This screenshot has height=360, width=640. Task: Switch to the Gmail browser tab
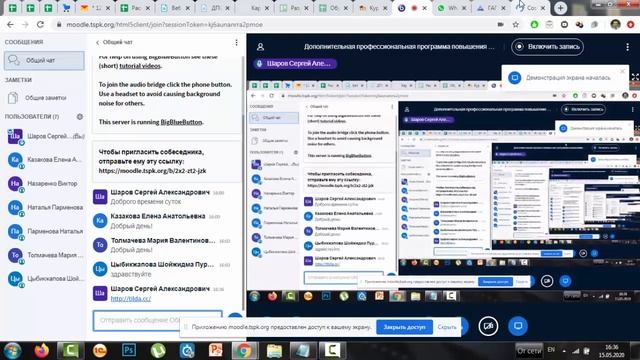pyautogui.click(x=96, y=8)
